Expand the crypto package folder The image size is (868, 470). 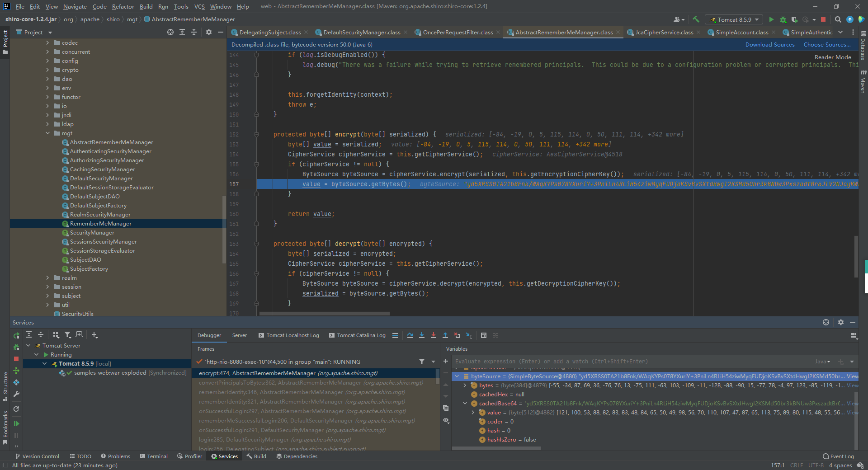(x=47, y=70)
